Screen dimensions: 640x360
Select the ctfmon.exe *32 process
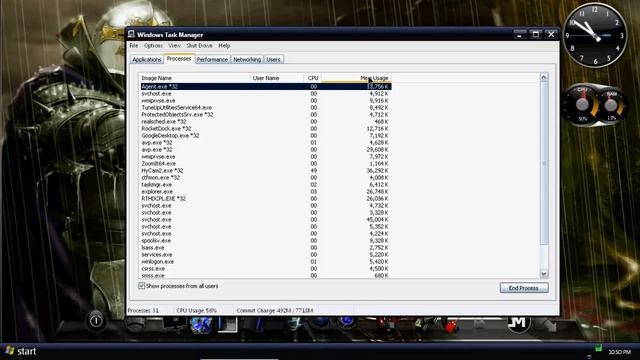[266, 178]
